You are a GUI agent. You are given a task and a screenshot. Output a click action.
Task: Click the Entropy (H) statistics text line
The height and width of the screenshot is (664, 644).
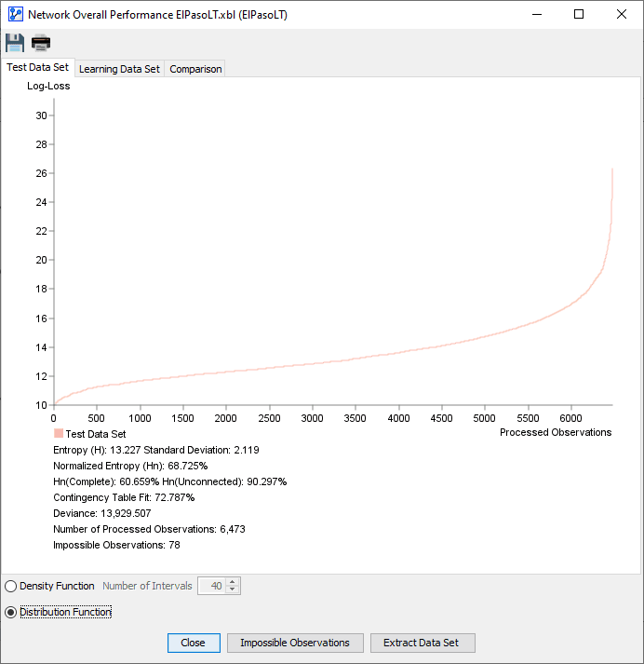tap(155, 450)
